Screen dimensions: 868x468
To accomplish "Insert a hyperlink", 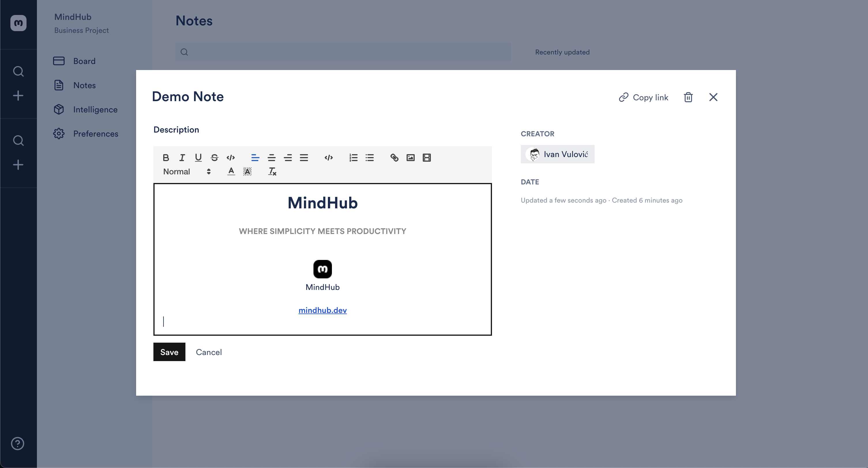I will click(394, 157).
